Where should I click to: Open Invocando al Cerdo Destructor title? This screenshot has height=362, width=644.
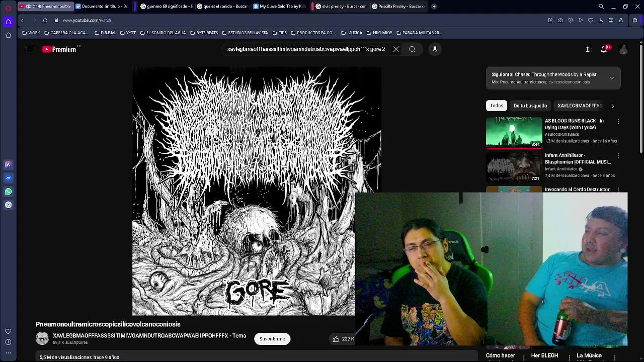[x=577, y=190]
